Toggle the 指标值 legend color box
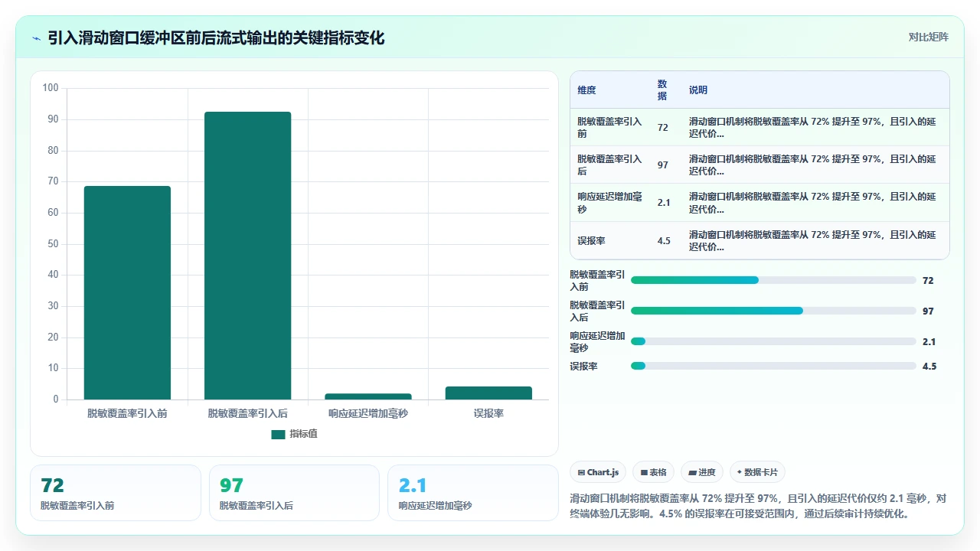The width and height of the screenshot is (980, 551). point(278,434)
